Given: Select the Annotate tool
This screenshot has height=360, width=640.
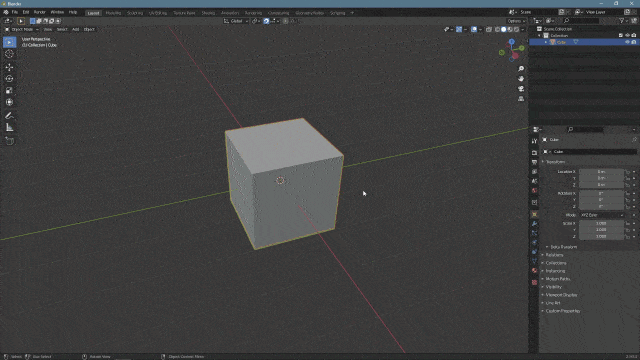Looking at the screenshot, I should pyautogui.click(x=9, y=116).
